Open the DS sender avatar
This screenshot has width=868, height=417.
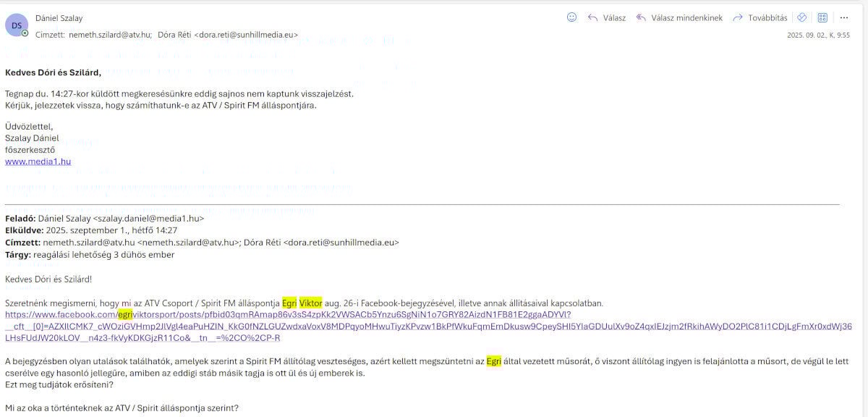(x=17, y=25)
